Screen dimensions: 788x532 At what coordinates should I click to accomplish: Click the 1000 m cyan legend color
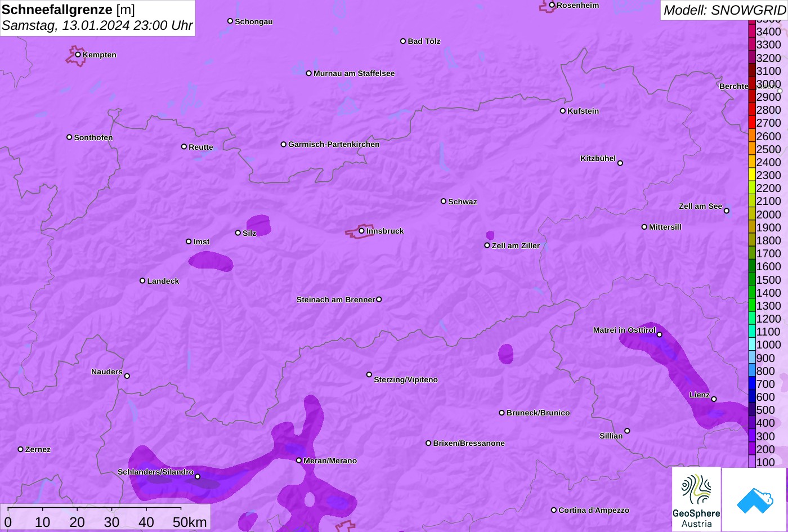[x=752, y=345]
